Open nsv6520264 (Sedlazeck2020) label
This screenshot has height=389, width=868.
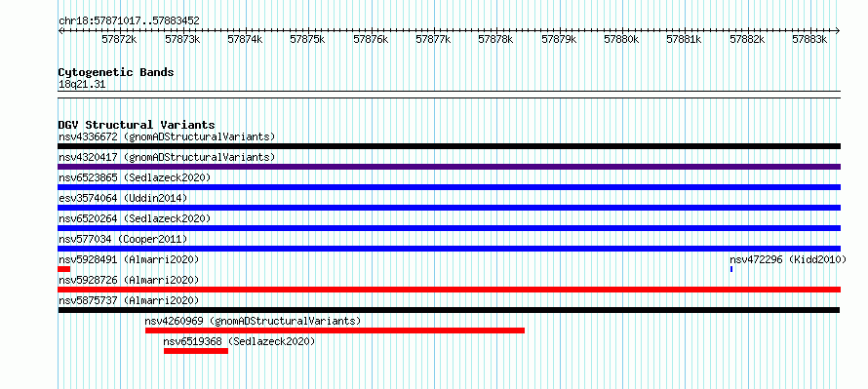coord(135,218)
